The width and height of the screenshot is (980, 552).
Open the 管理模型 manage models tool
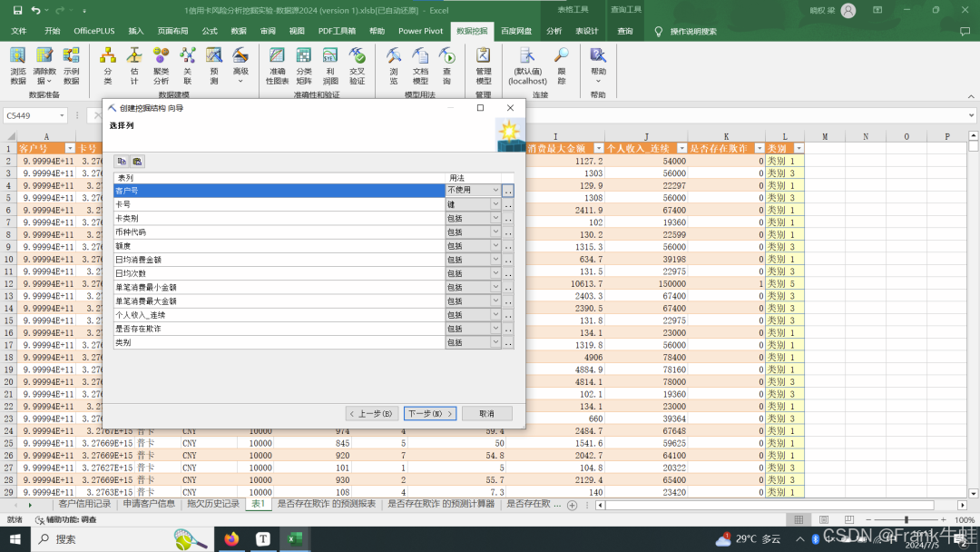click(483, 64)
